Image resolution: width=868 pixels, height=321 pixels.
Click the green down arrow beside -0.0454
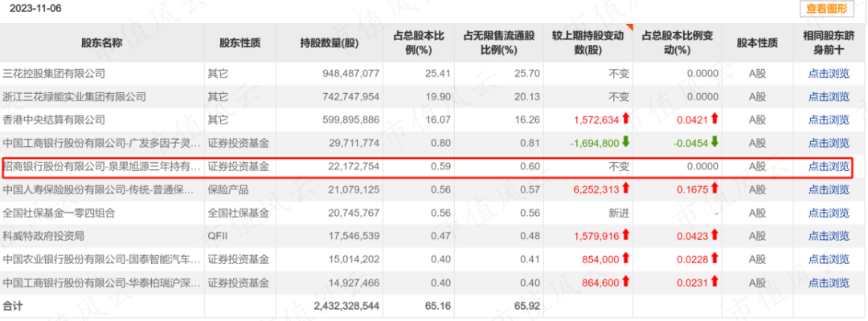(x=714, y=143)
